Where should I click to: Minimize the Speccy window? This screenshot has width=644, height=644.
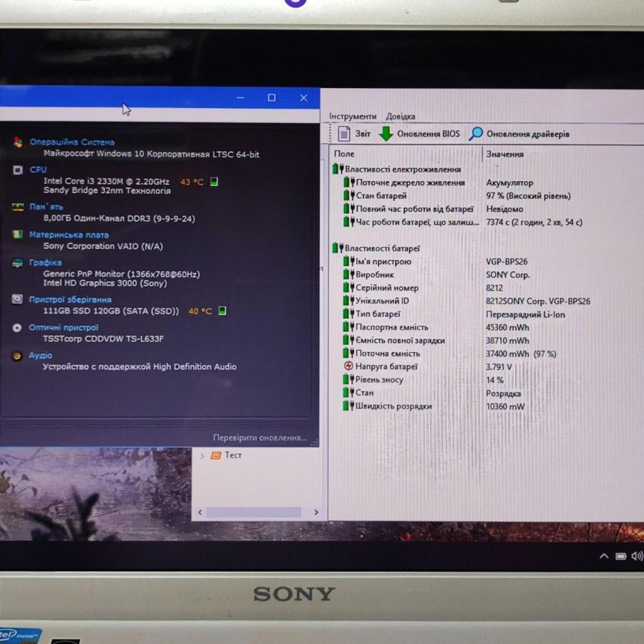tap(240, 98)
